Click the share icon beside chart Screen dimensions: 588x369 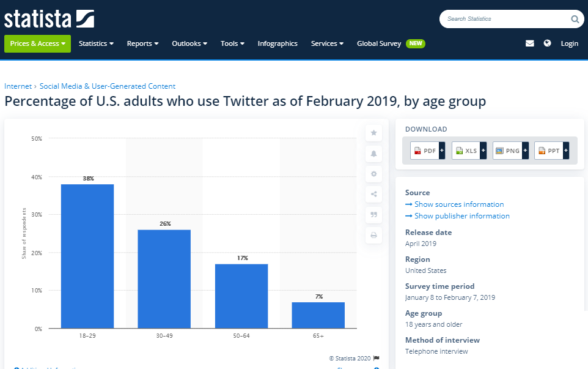click(x=373, y=195)
